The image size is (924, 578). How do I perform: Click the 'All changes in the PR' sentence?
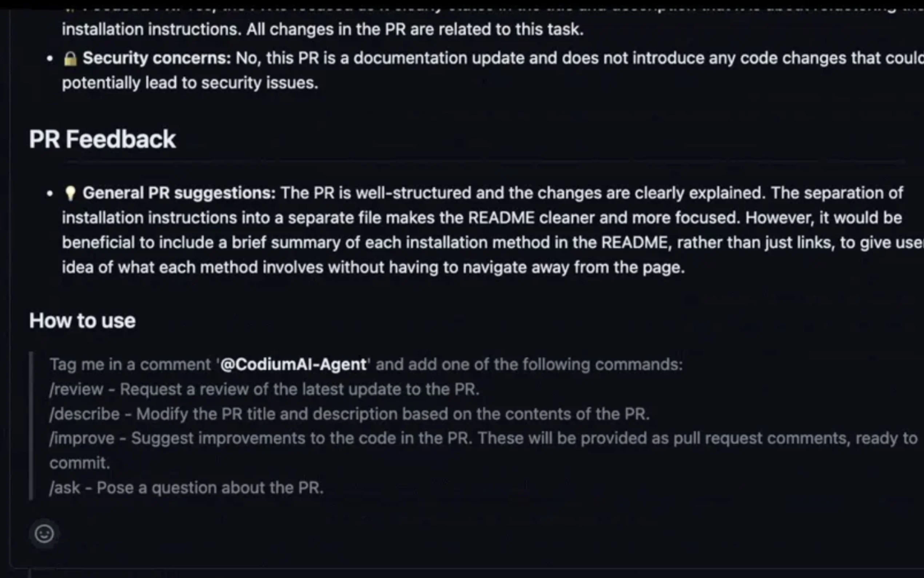coord(415,29)
